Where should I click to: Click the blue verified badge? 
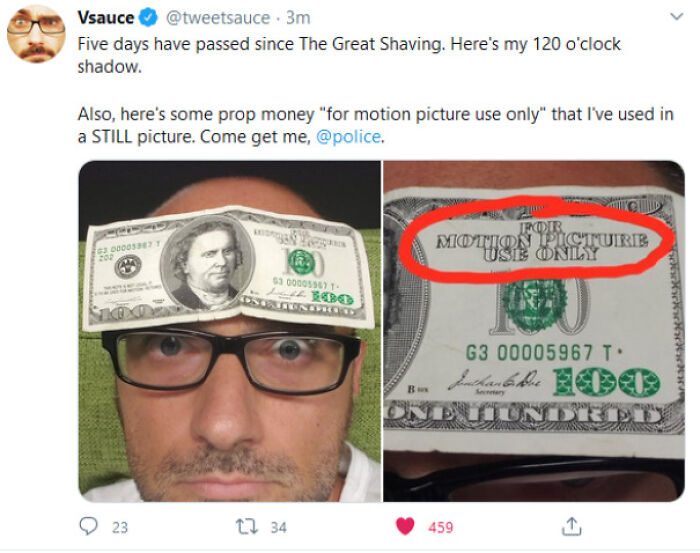pyautogui.click(x=148, y=18)
